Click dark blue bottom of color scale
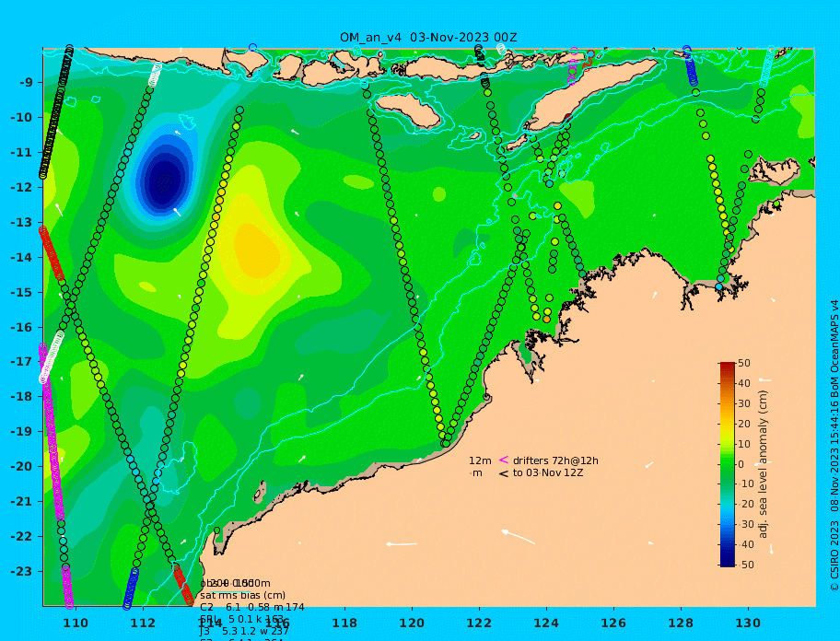This screenshot has height=641, width=840. tap(728, 563)
